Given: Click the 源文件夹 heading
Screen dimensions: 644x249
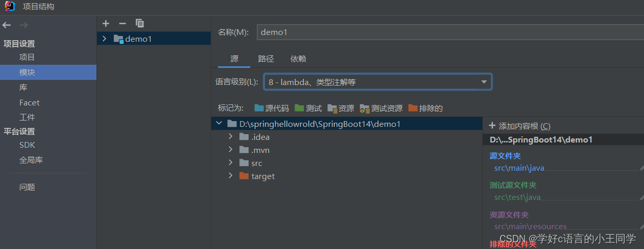Looking at the screenshot, I should coord(505,156).
